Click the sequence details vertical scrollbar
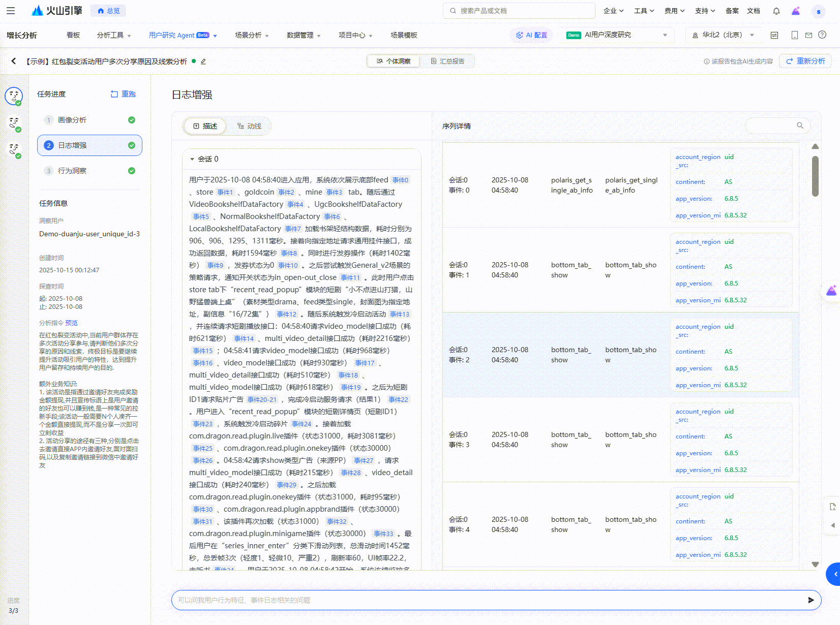 [815, 176]
